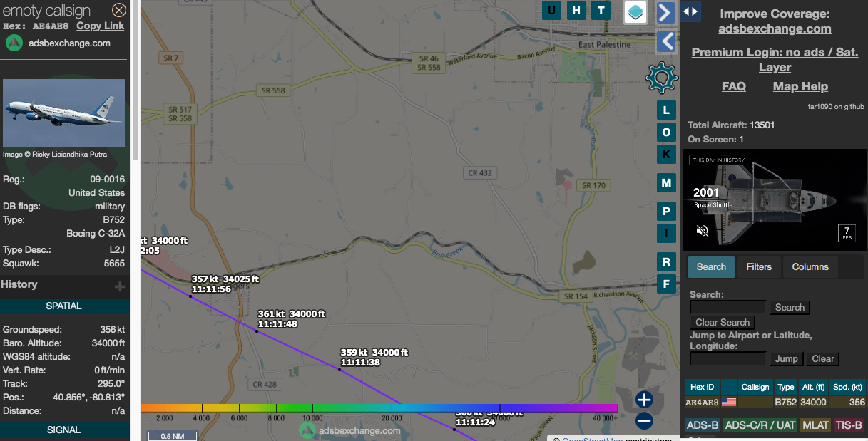Zoom in with the plus button
The width and height of the screenshot is (868, 441).
tap(644, 399)
